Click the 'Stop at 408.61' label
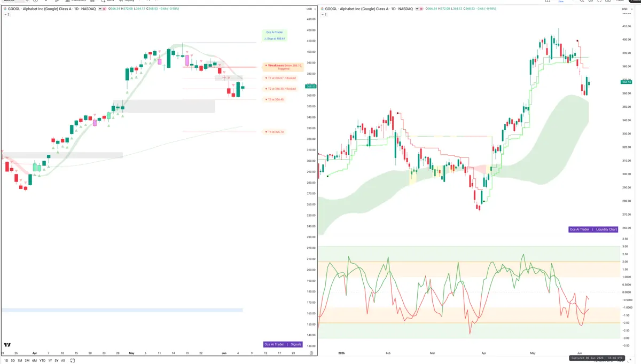The height and width of the screenshot is (364, 641). pyautogui.click(x=275, y=38)
